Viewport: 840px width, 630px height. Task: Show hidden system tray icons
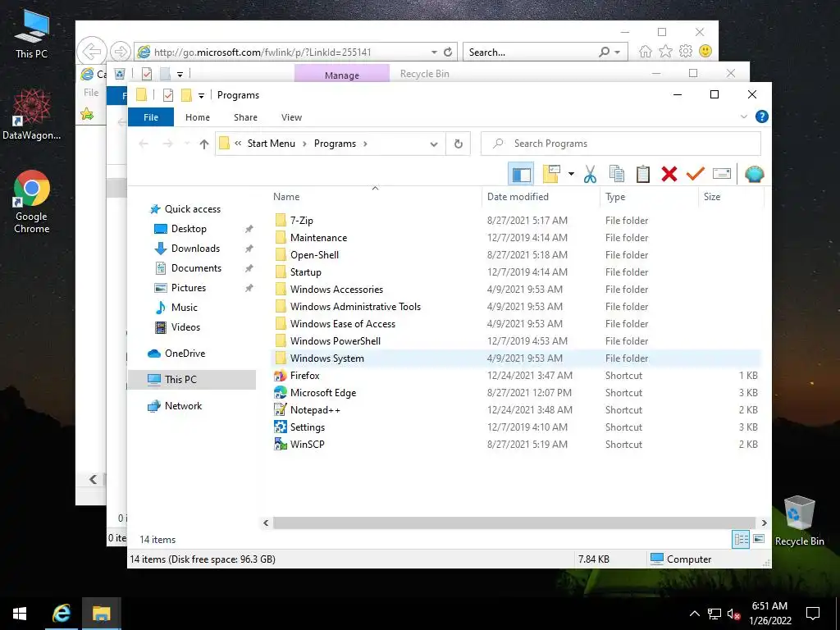click(694, 614)
